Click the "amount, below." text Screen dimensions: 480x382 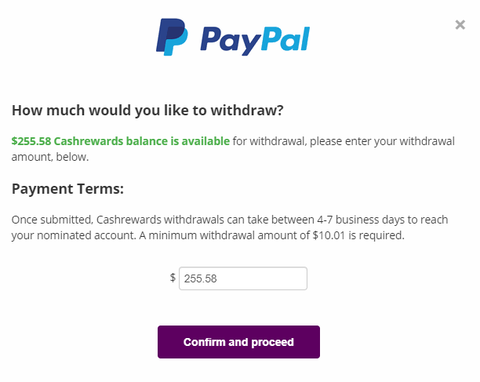[50, 157]
